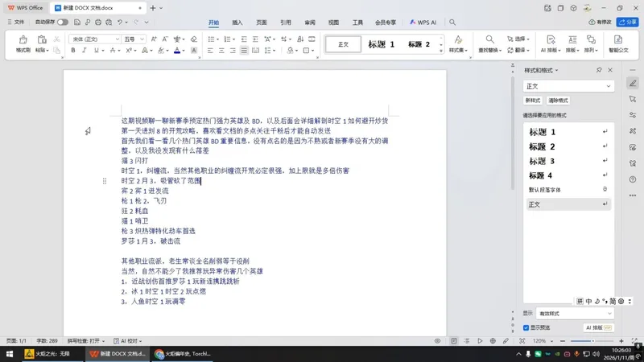Image resolution: width=644 pixels, height=362 pixels.
Task: Pin the Styles and Formatting panel
Action: coord(599,71)
